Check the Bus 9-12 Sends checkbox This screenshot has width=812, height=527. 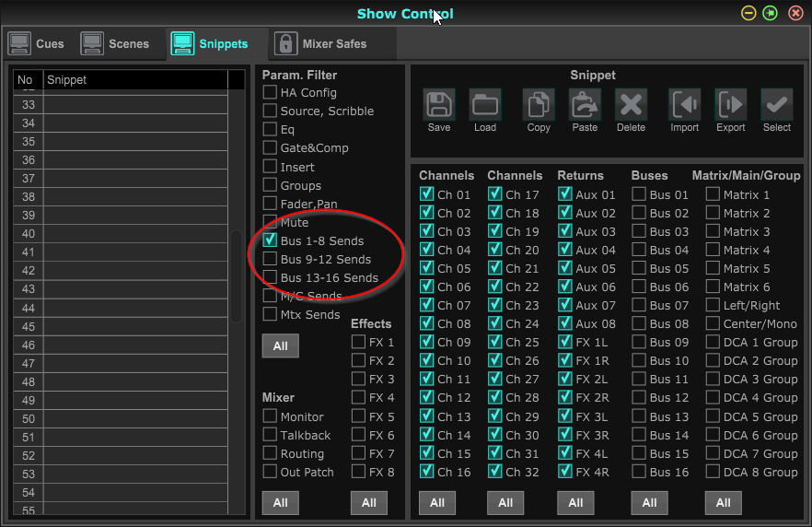(x=270, y=259)
